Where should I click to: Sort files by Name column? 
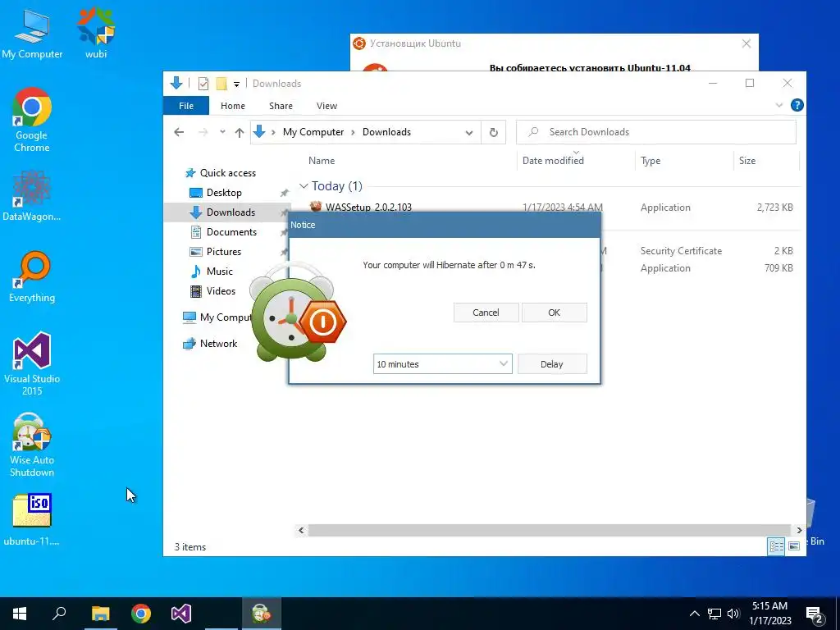[x=322, y=160]
